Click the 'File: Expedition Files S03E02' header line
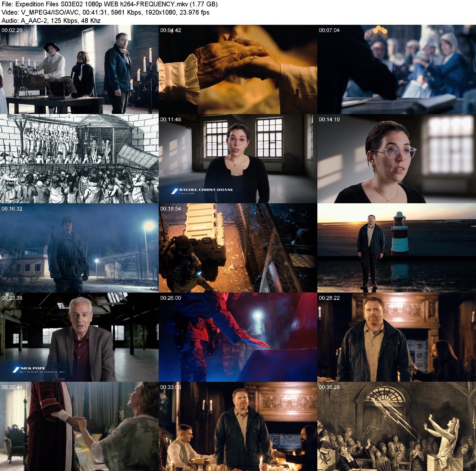This screenshot has height=471, width=476. (x=109, y=4)
